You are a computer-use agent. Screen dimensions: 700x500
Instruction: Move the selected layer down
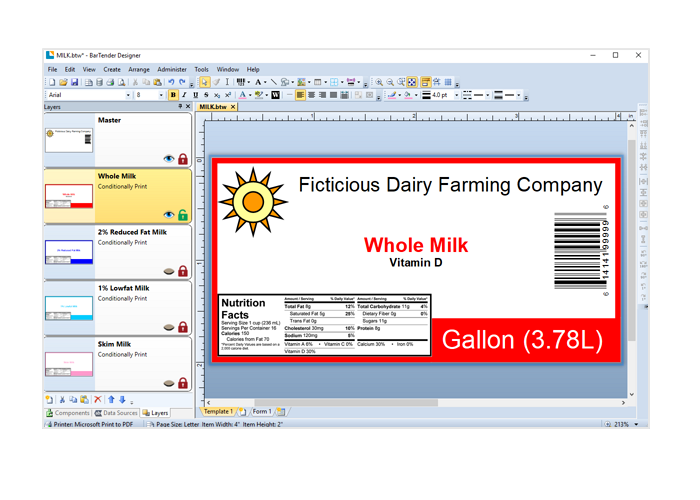(x=122, y=400)
